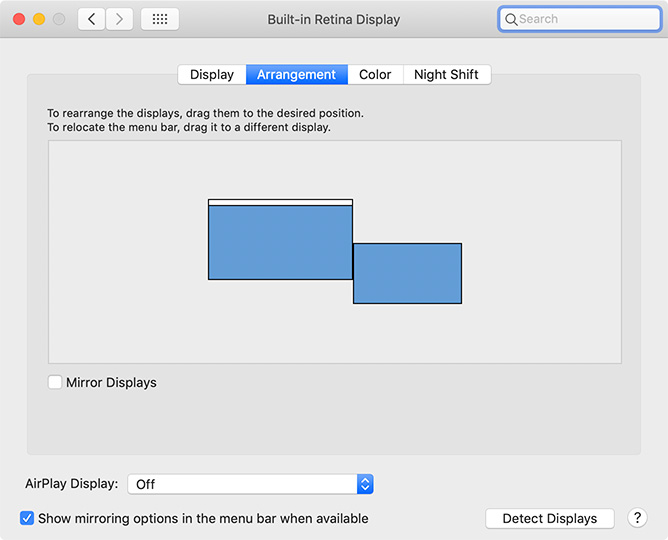Image resolution: width=668 pixels, height=540 pixels.
Task: Open help with the question mark button
Action: tap(637, 518)
